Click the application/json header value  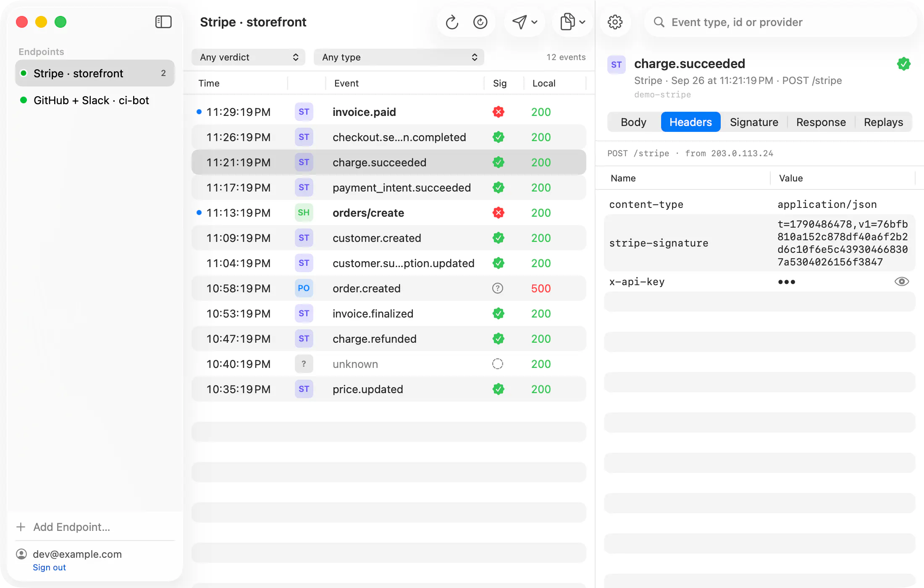(827, 204)
